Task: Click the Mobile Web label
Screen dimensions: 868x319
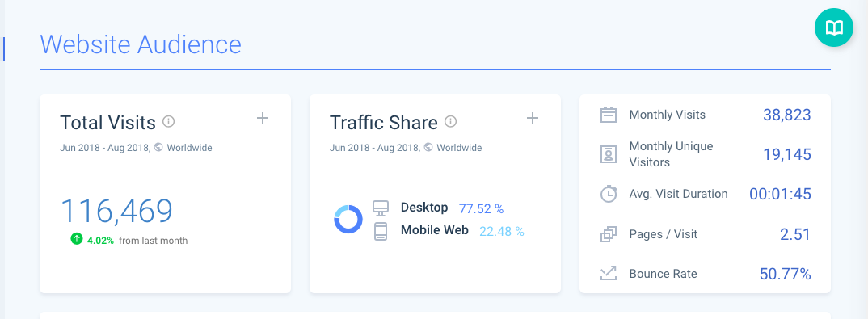Action: pos(435,230)
